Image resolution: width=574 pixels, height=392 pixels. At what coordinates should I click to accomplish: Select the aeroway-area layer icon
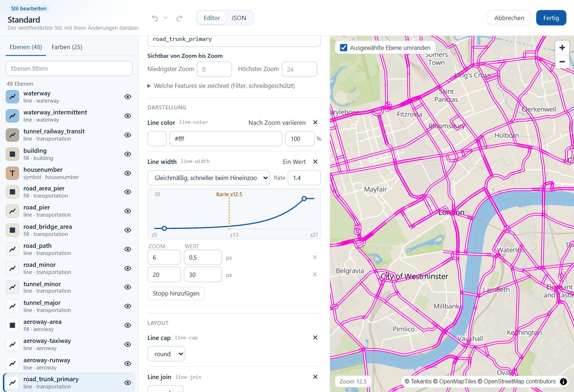click(13, 325)
